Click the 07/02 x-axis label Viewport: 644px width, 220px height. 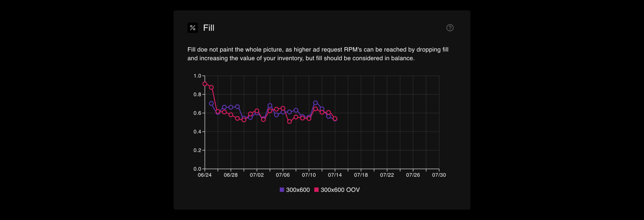coord(257,175)
